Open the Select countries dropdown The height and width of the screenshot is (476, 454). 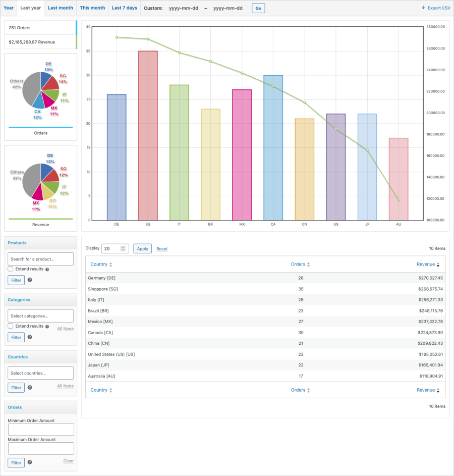40,373
